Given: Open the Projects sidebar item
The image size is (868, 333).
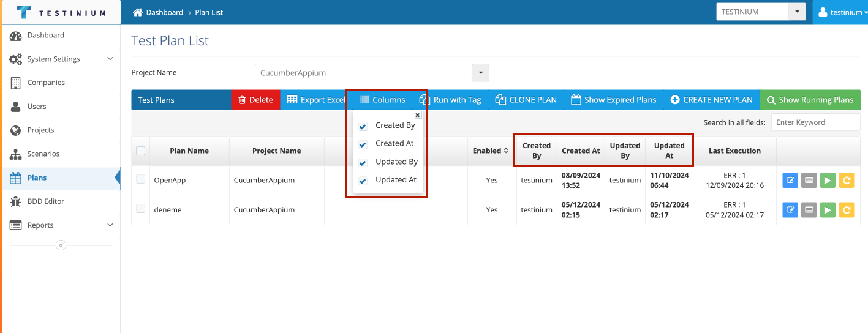Looking at the screenshot, I should (x=61, y=130).
